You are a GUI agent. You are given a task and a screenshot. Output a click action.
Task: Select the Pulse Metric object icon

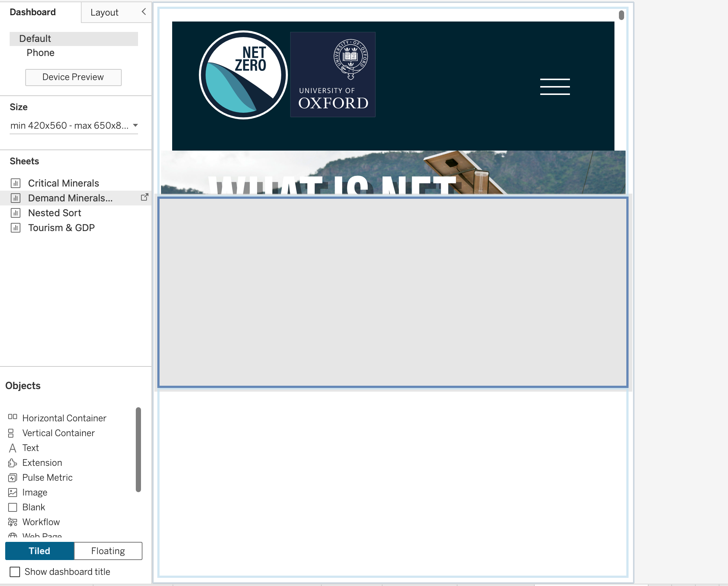(x=13, y=478)
